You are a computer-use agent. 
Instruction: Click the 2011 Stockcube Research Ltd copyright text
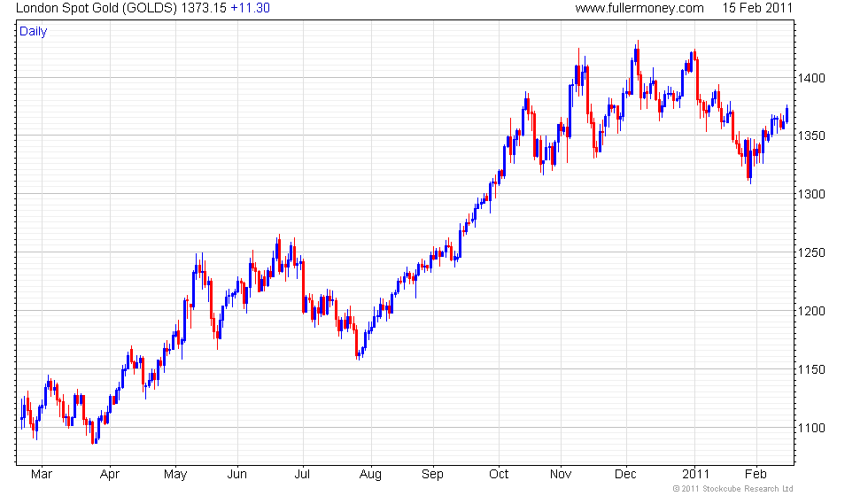tap(733, 489)
